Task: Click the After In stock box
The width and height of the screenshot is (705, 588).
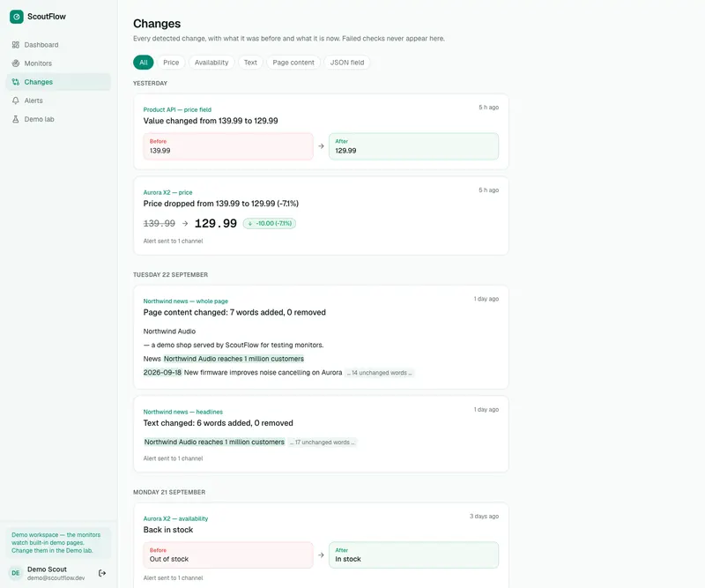Action: coord(413,555)
